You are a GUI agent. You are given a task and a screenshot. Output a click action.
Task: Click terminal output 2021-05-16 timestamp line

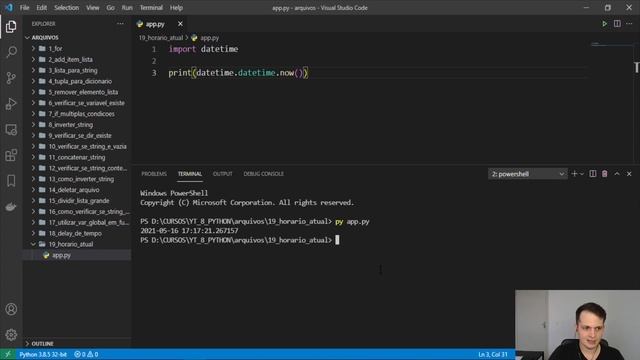(189, 231)
